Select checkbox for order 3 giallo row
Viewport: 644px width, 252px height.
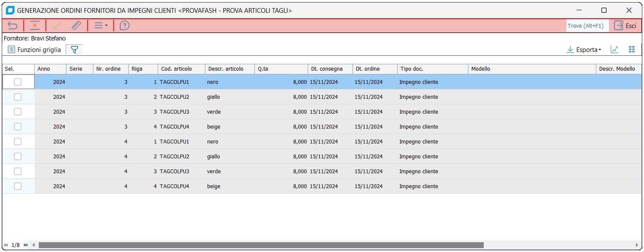point(17,97)
